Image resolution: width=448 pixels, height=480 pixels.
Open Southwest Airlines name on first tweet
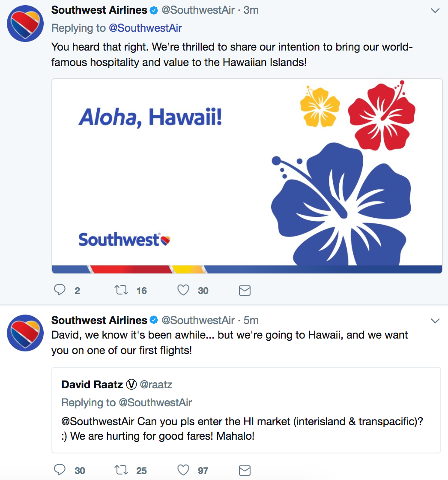99,10
